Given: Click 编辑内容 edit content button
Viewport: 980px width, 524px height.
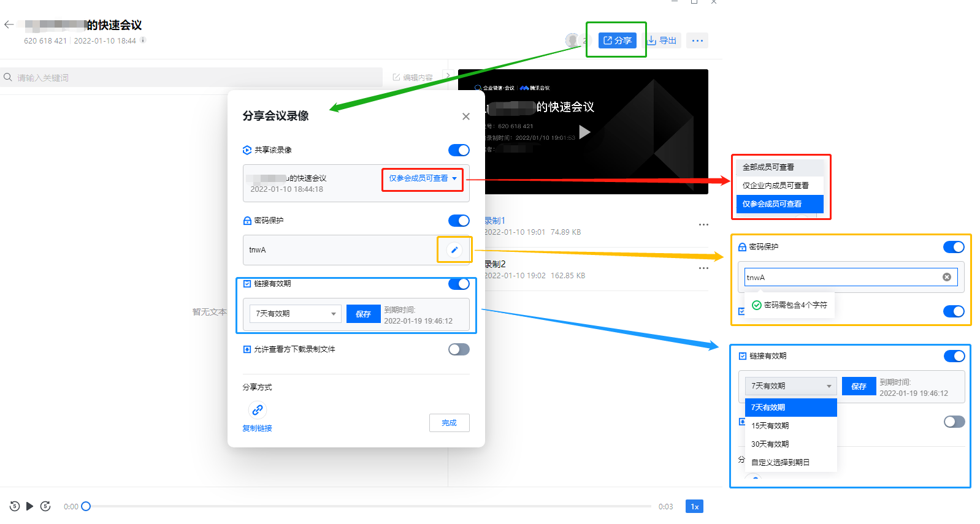Looking at the screenshot, I should coord(413,77).
